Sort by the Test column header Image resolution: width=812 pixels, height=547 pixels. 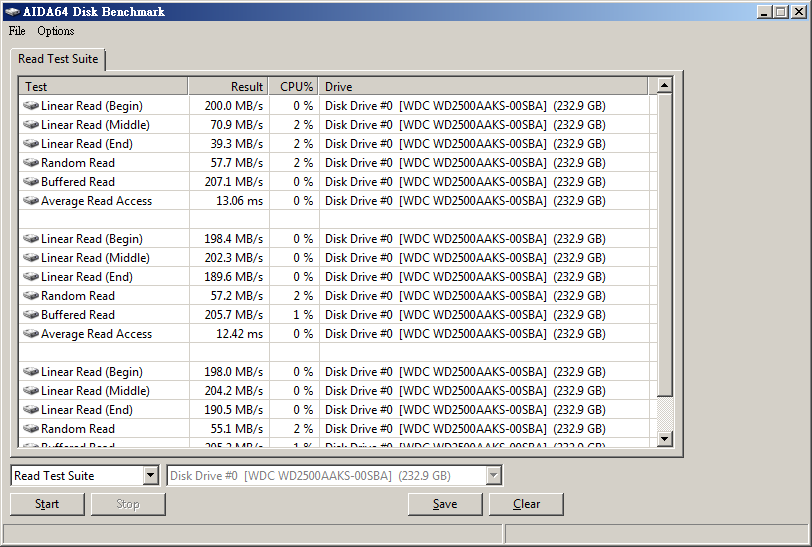pyautogui.click(x=103, y=87)
